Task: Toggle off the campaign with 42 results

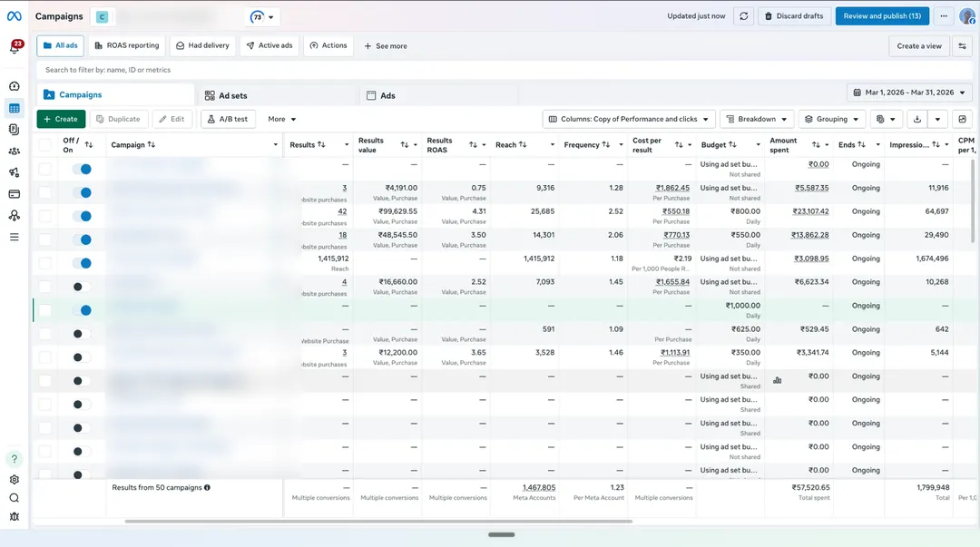Action: [82, 216]
